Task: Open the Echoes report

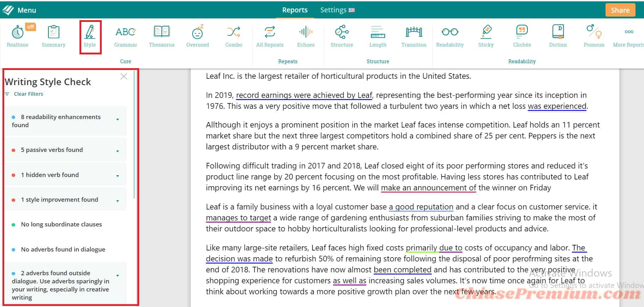Action: [306, 36]
